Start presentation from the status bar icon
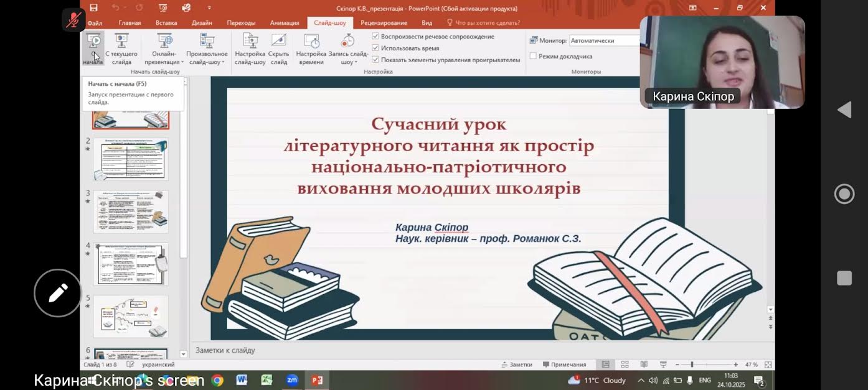 point(663,364)
